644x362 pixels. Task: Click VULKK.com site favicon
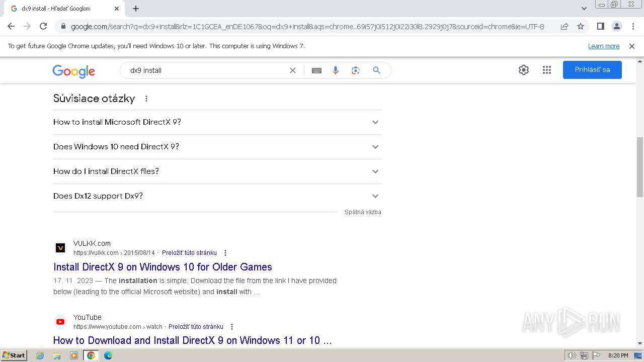pos(60,248)
